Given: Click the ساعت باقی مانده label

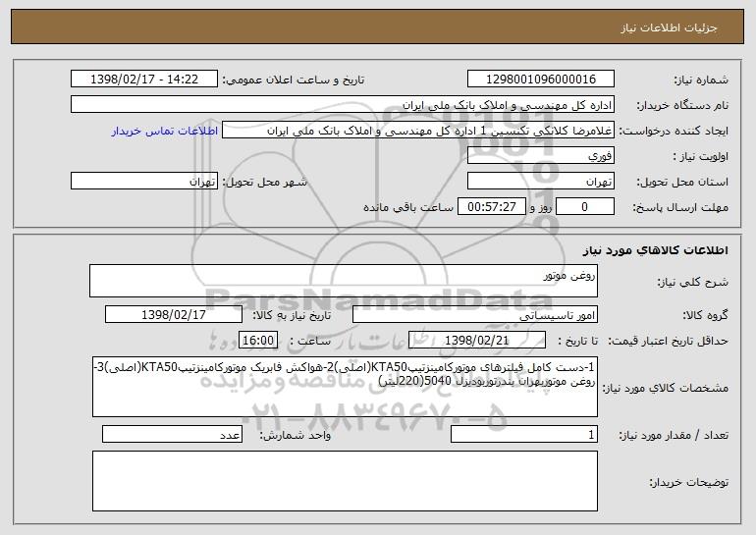Looking at the screenshot, I should pyautogui.click(x=408, y=207).
